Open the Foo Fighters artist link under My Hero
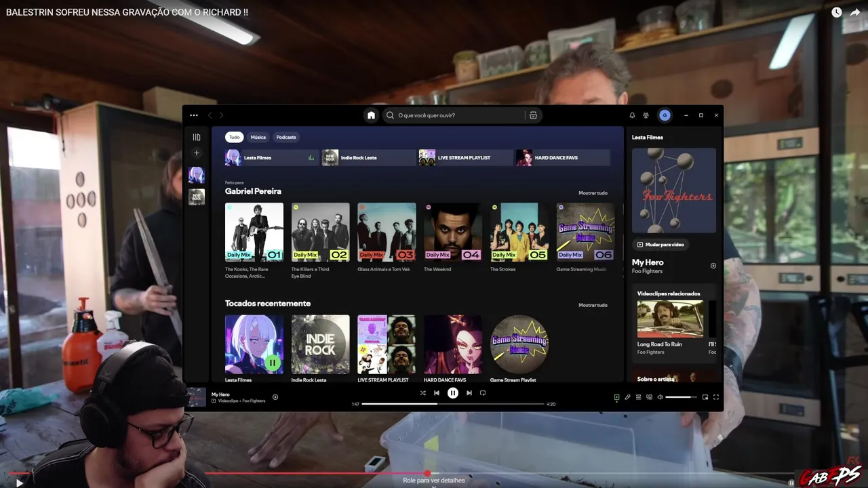The height and width of the screenshot is (488, 868). click(647, 271)
